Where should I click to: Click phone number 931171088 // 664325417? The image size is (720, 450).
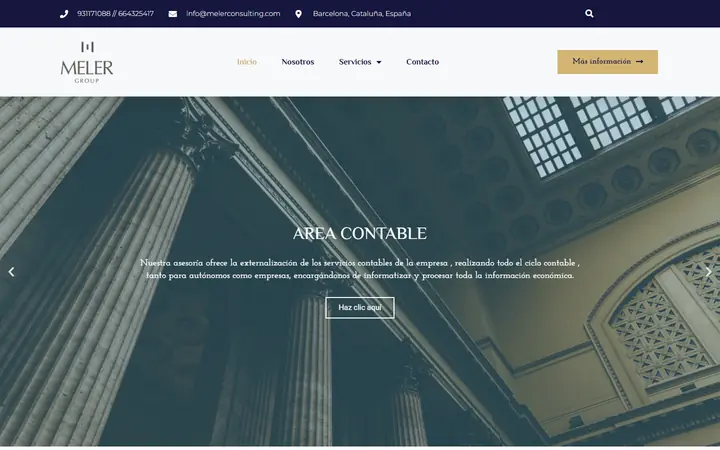pos(115,14)
